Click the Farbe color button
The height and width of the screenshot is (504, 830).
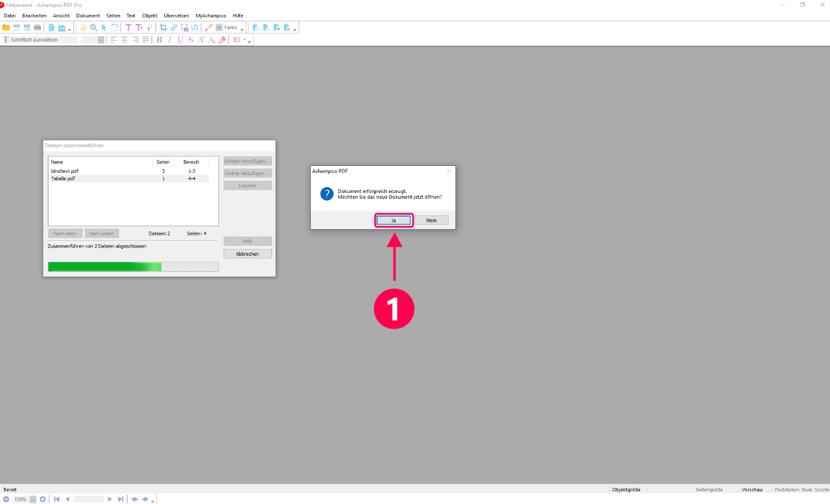click(227, 28)
